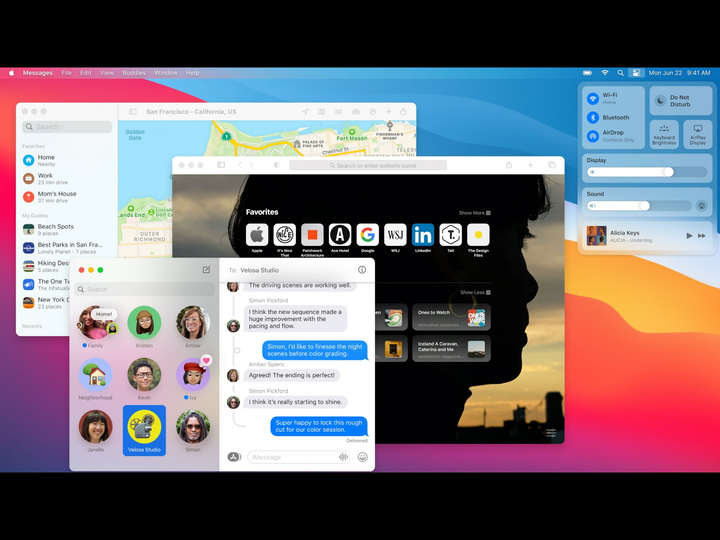The width and height of the screenshot is (720, 540).
Task: Toggle Bluetooth in Control Center
Action: [593, 118]
